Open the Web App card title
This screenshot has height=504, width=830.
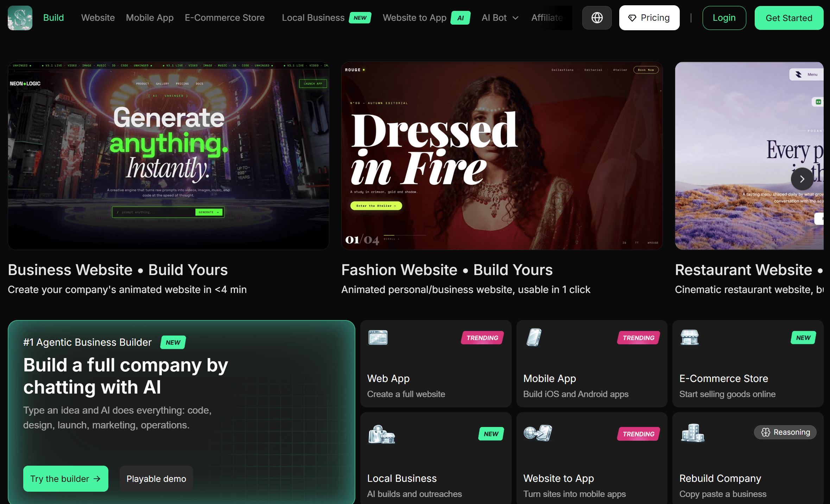[x=388, y=378]
